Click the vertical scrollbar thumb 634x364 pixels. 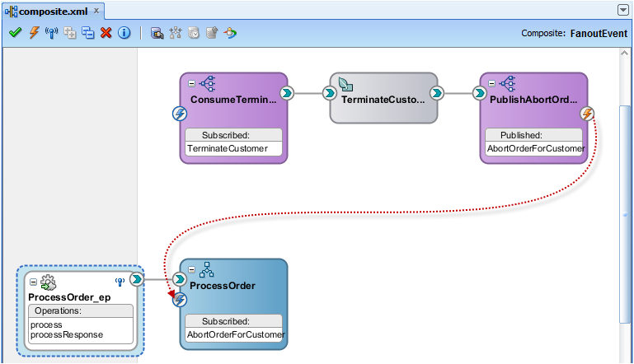[x=625, y=214]
